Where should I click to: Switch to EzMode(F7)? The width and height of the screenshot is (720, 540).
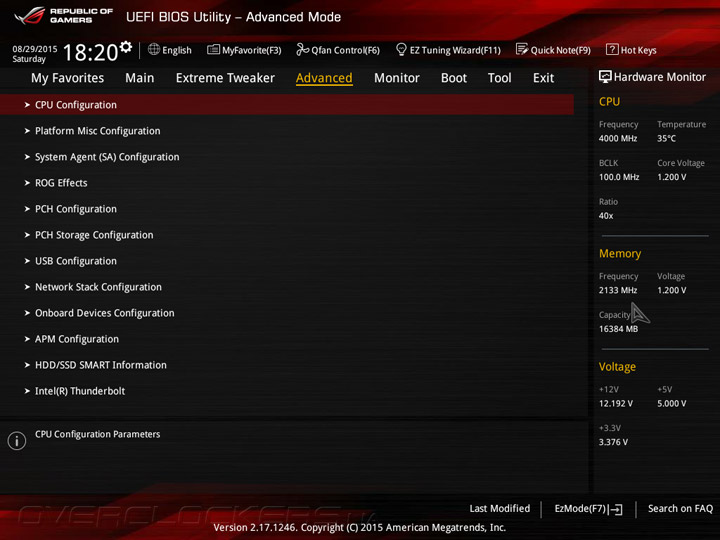[x=588, y=509]
